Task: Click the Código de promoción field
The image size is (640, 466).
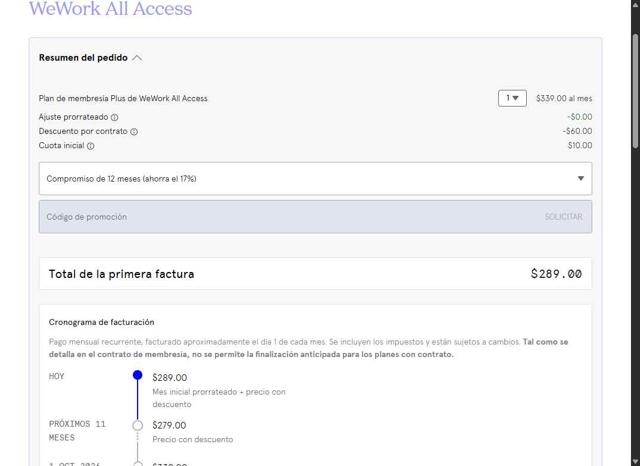Action: tap(280, 217)
